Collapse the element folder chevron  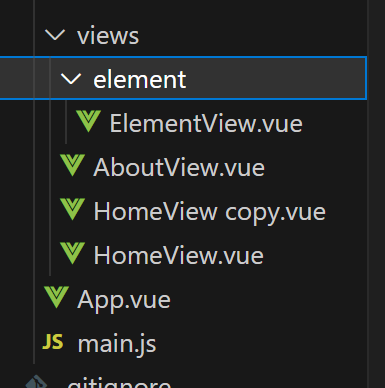71,79
